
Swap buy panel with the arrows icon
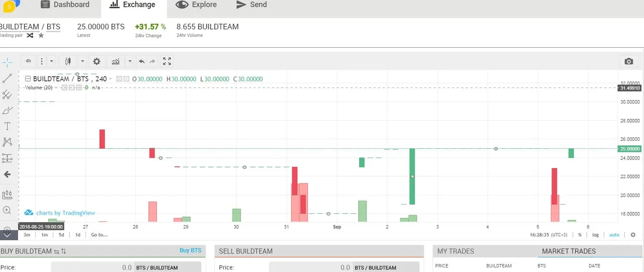coord(57,251)
